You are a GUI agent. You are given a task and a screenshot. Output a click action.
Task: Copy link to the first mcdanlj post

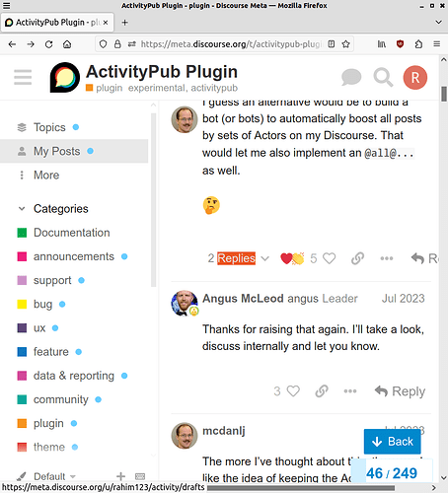pyautogui.click(x=357, y=258)
